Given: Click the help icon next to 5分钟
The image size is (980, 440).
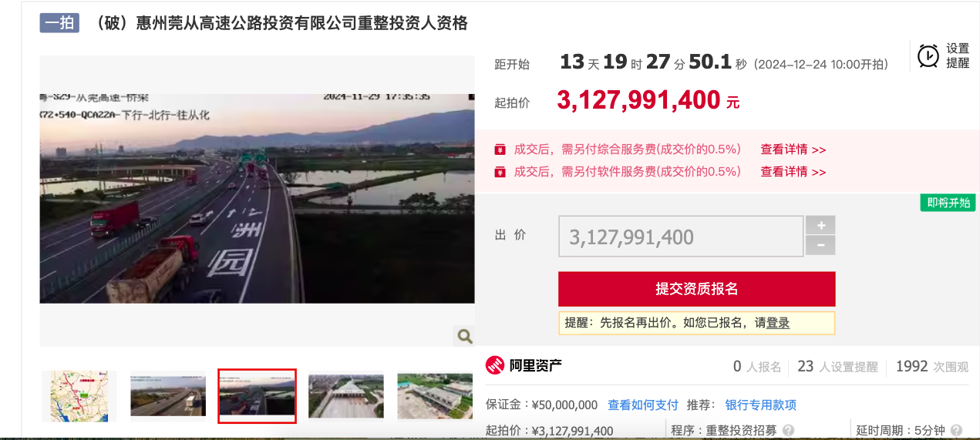Looking at the screenshot, I should (956, 431).
